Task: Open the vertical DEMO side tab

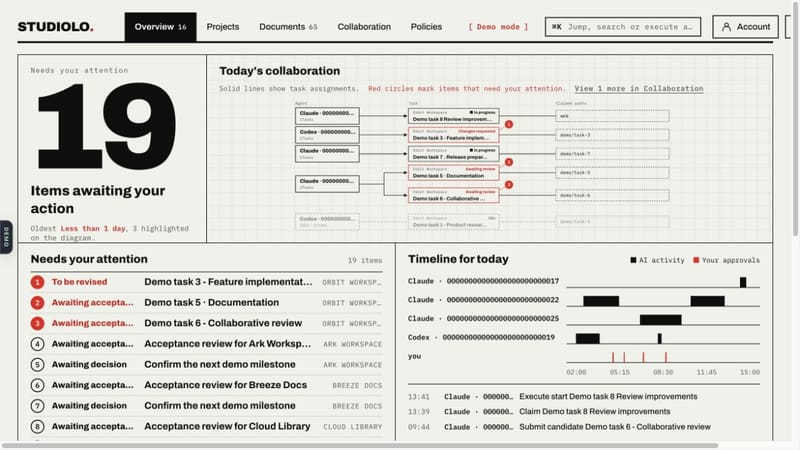Action: [x=6, y=237]
